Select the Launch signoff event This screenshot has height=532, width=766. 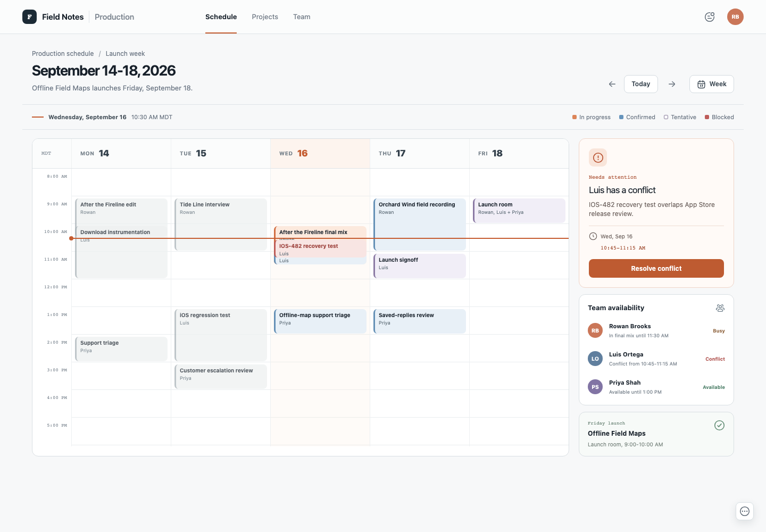click(x=420, y=266)
